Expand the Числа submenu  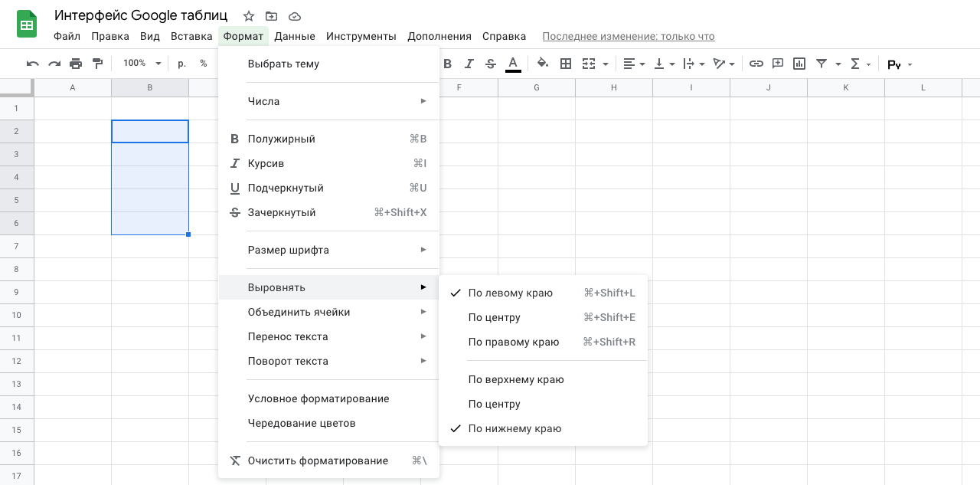click(328, 101)
